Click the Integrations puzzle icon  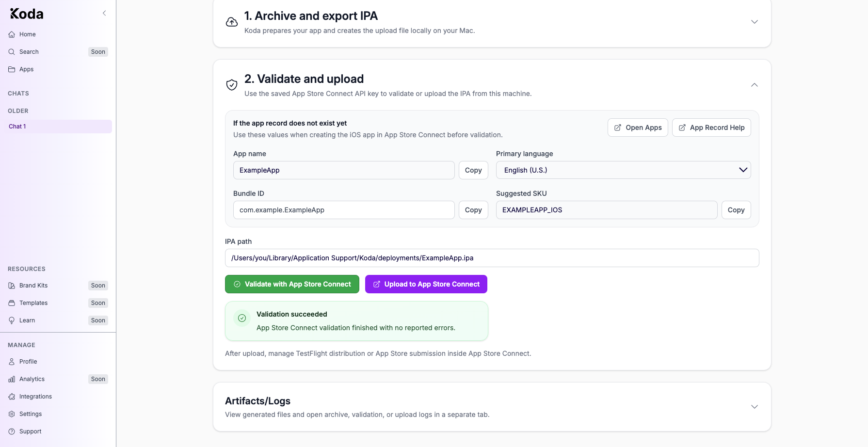[x=12, y=397]
